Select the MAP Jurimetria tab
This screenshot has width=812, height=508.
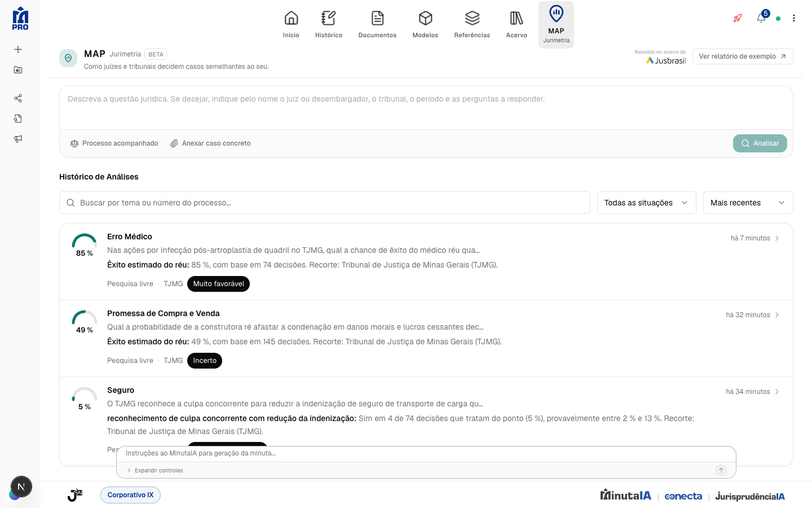556,25
